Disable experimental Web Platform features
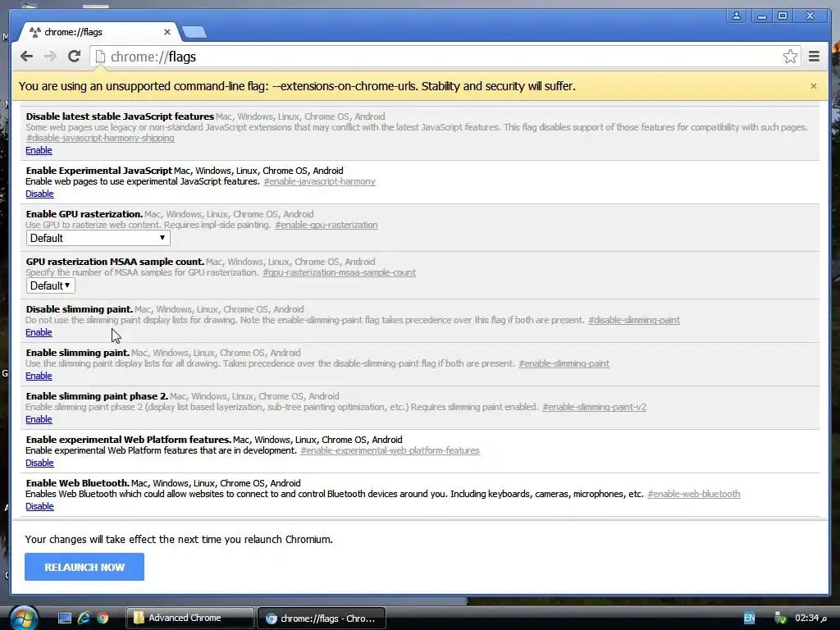Viewport: 840px width, 630px height. click(x=39, y=463)
